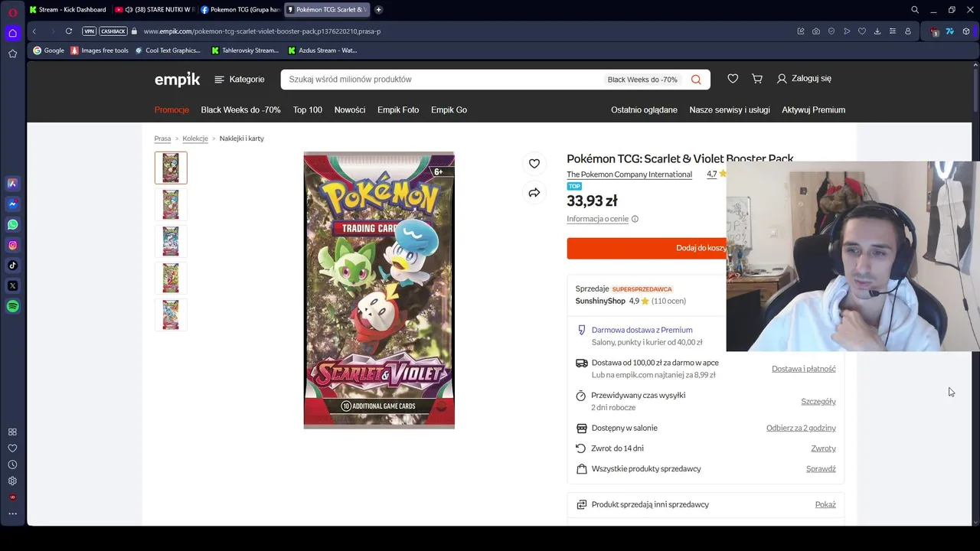
Task: Click the Dodaj do koszyka button
Action: [x=647, y=248]
